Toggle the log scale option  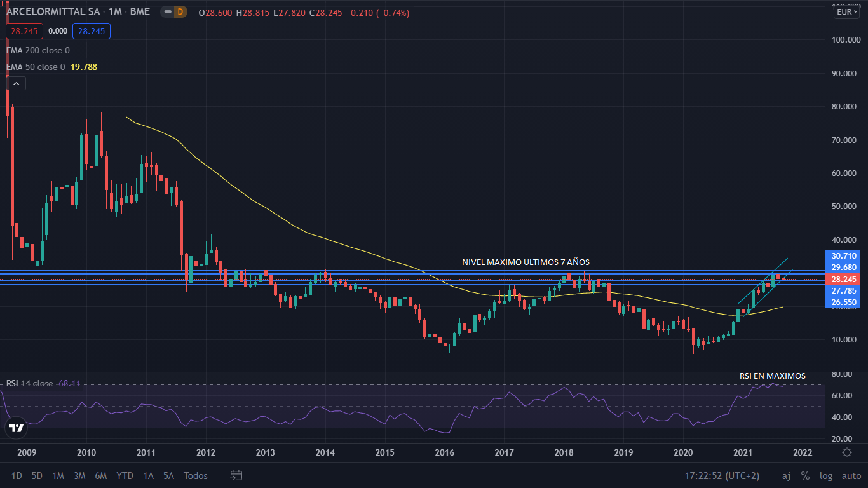tap(825, 475)
